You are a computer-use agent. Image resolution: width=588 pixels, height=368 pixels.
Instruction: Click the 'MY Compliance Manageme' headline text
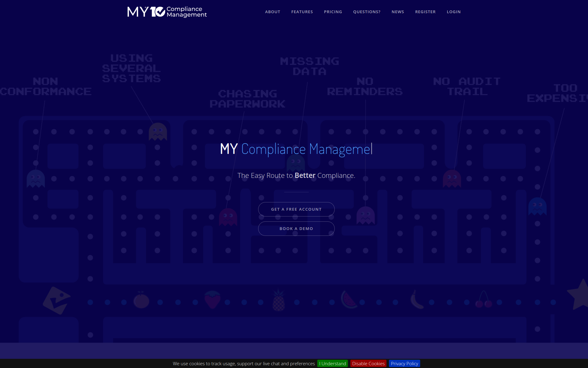[x=296, y=149]
